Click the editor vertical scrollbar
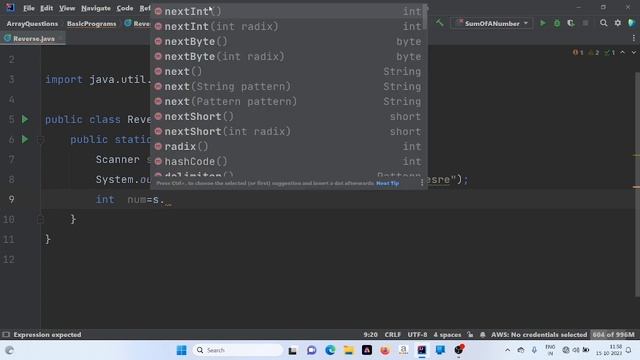This screenshot has width=640, height=360. [x=638, y=184]
